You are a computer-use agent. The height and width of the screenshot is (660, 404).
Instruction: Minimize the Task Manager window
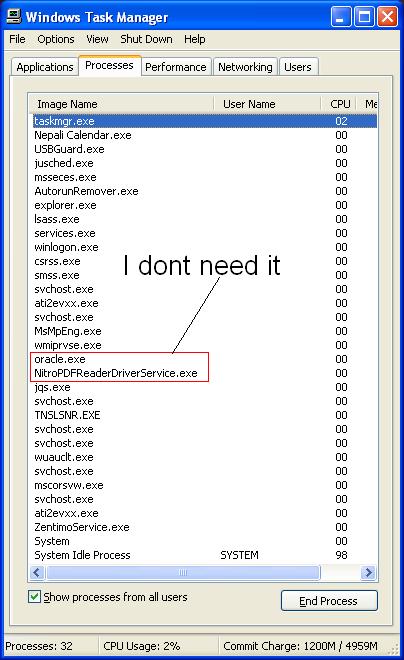click(341, 17)
